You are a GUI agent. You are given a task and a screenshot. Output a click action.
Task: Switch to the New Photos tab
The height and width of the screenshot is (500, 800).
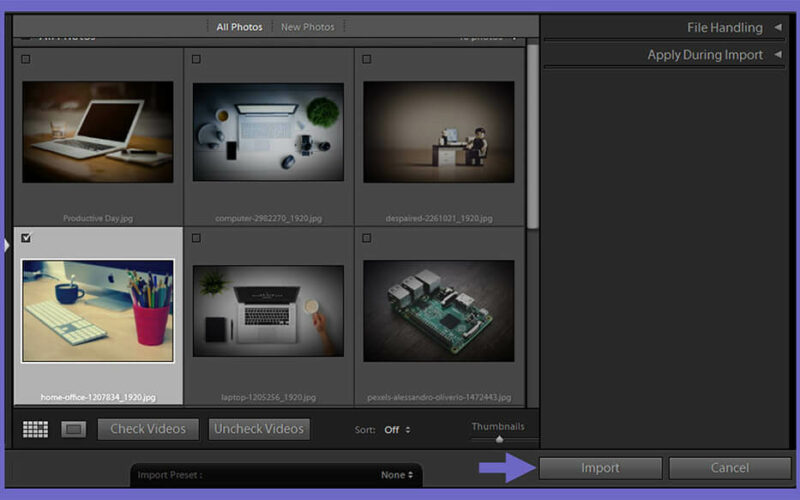308,27
